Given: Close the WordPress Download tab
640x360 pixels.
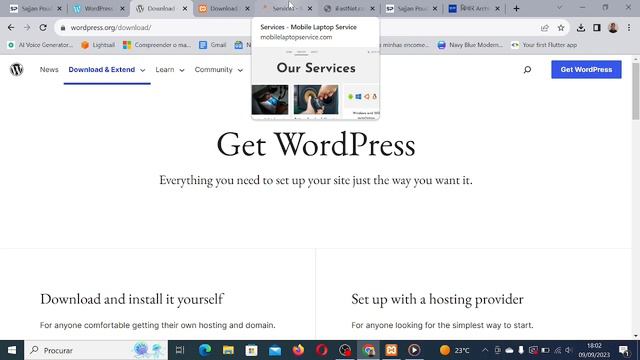Looking at the screenshot, I should point(185,9).
